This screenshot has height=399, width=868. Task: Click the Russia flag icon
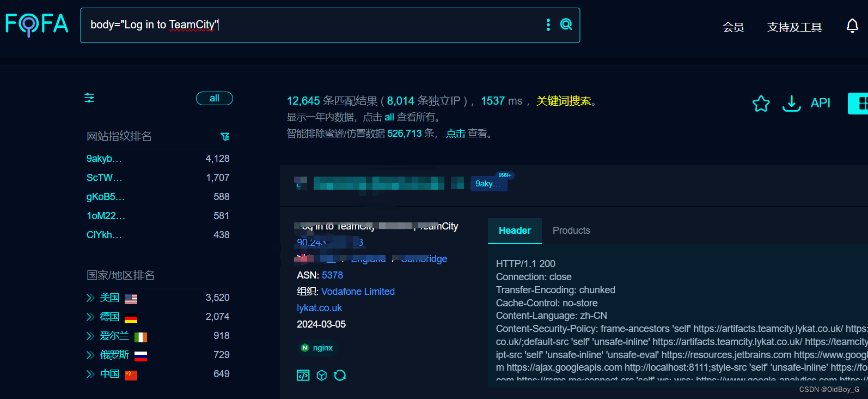pyautogui.click(x=140, y=356)
